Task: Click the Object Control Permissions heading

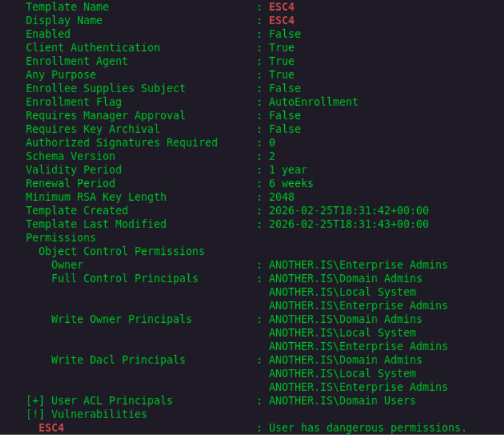Action: point(121,251)
